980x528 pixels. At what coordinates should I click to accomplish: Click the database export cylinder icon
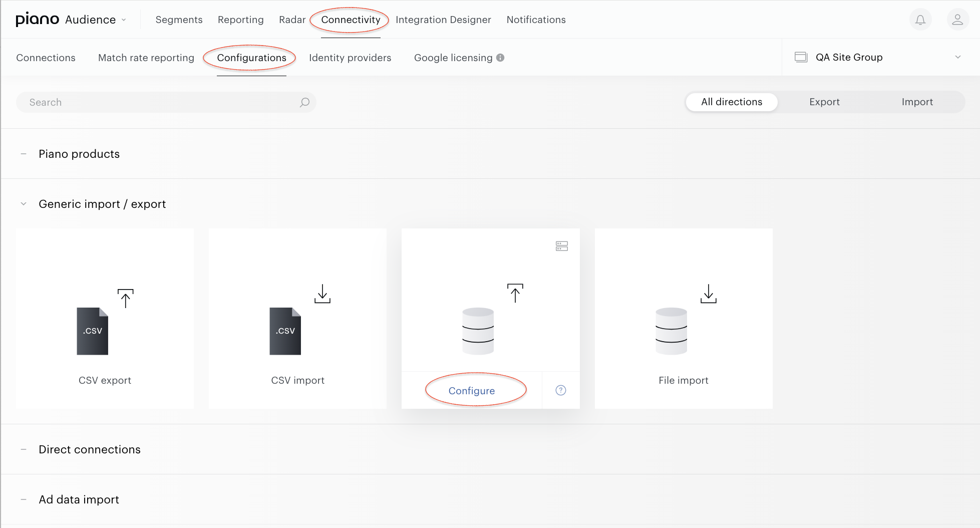click(478, 331)
